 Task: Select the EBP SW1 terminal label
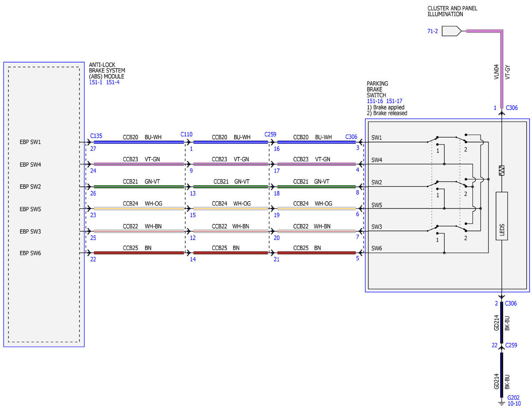tap(30, 142)
